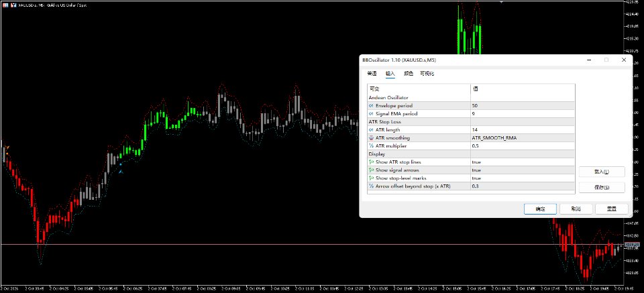The image size is (644, 293).
Task: Switch to the 可视化 tab
Action: pos(427,74)
